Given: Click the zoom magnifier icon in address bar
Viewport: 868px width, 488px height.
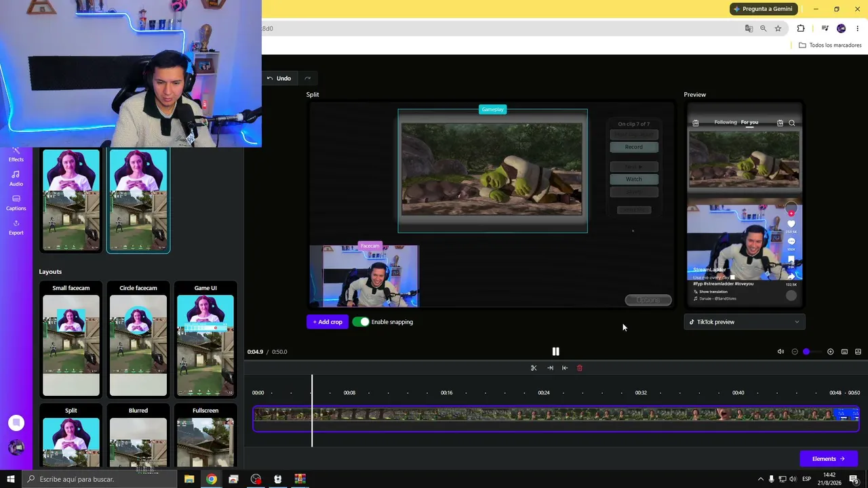Looking at the screenshot, I should click(x=764, y=28).
